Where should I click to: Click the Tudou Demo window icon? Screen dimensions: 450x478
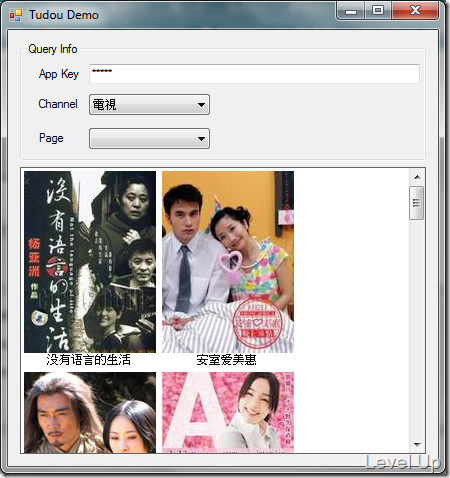coord(16,15)
